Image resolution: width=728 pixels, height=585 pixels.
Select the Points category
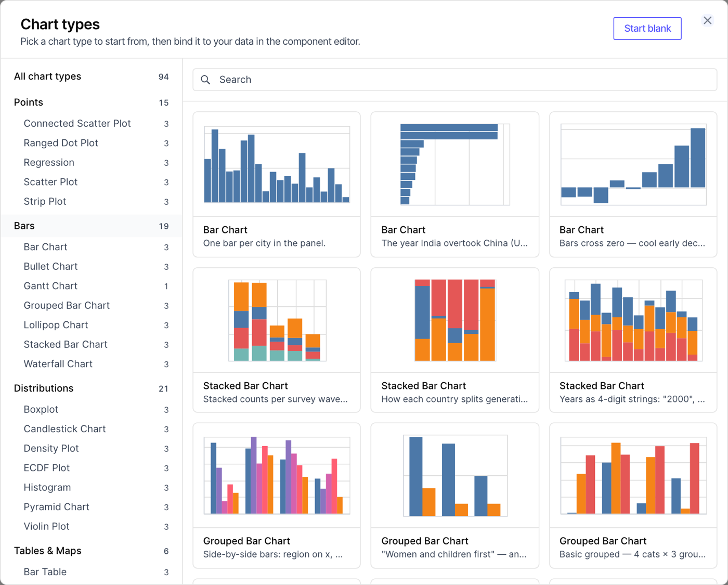pyautogui.click(x=92, y=102)
